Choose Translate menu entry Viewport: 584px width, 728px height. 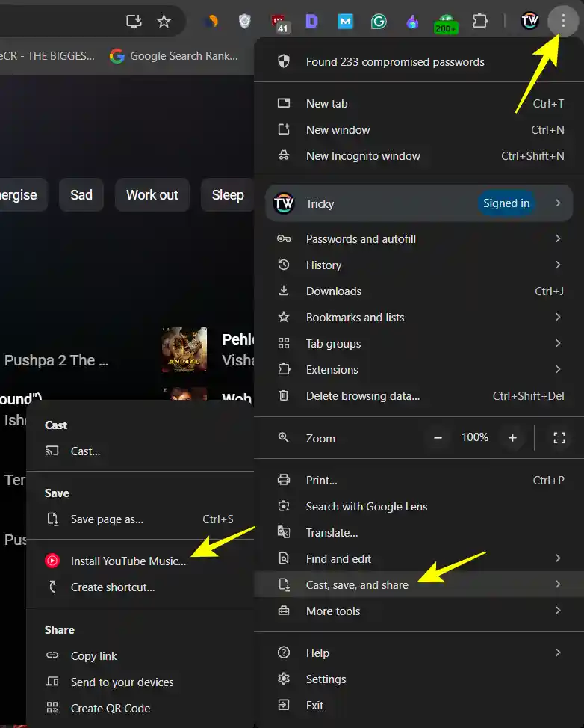coord(419,532)
